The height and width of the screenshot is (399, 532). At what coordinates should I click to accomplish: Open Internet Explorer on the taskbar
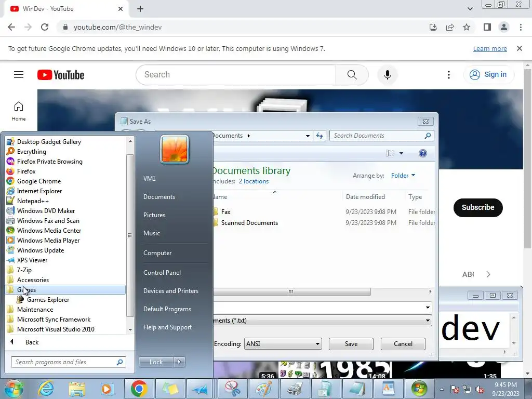(x=46, y=389)
